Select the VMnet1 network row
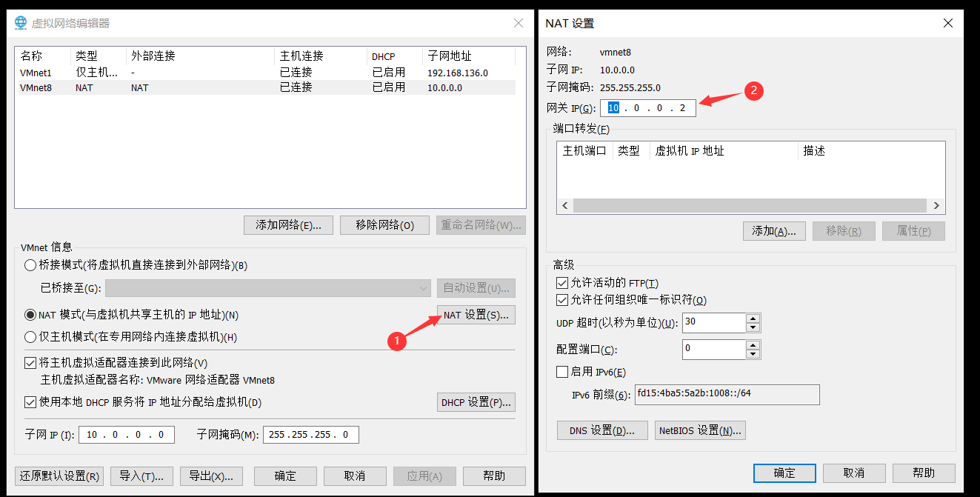Viewport: 980px width, 497px height. pyautogui.click(x=265, y=73)
